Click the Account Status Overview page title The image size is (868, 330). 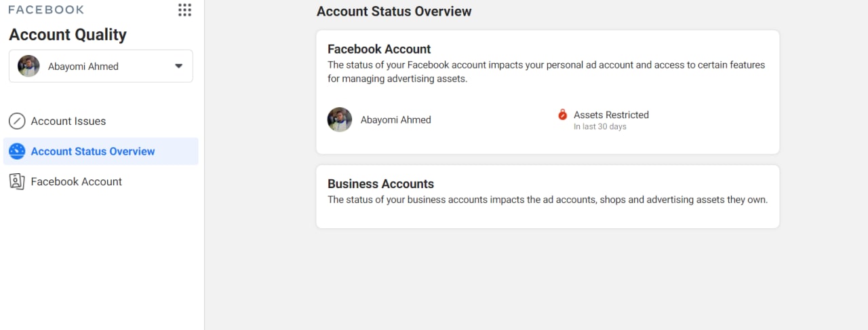click(x=394, y=12)
